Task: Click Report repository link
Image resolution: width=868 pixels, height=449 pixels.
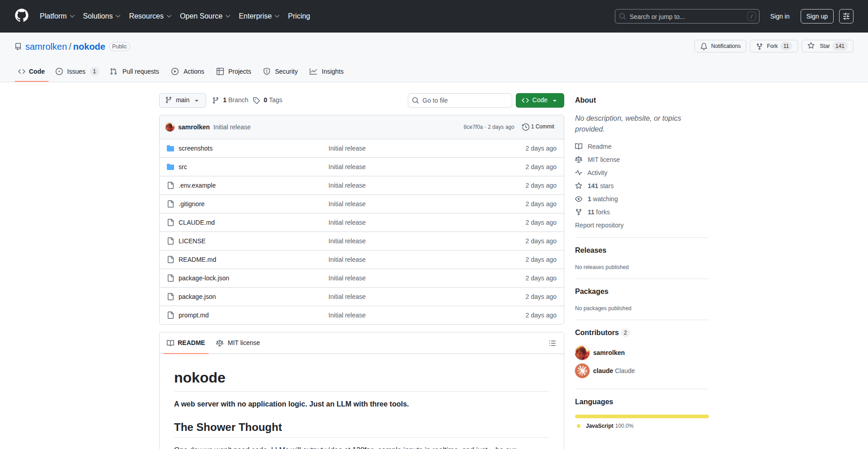Action: (599, 225)
